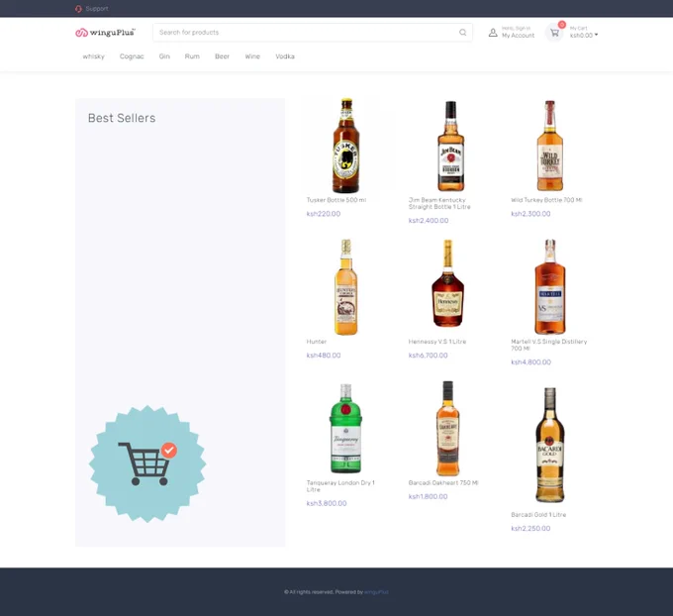
Task: Open My Account link
Action: pos(518,36)
